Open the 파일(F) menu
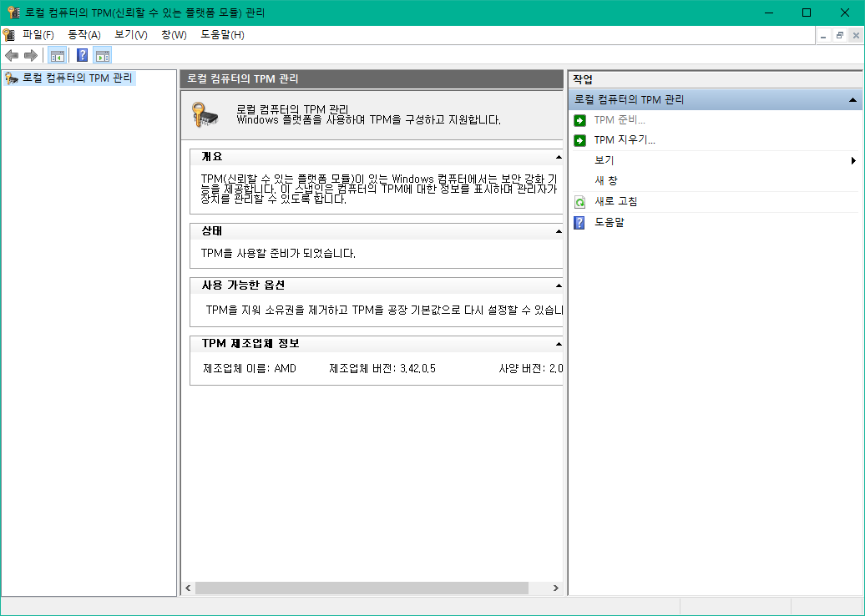The width and height of the screenshot is (865, 616). [x=38, y=35]
